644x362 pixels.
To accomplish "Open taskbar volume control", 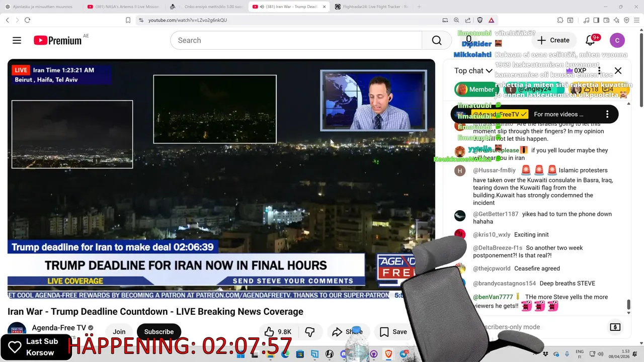I will click(602, 354).
